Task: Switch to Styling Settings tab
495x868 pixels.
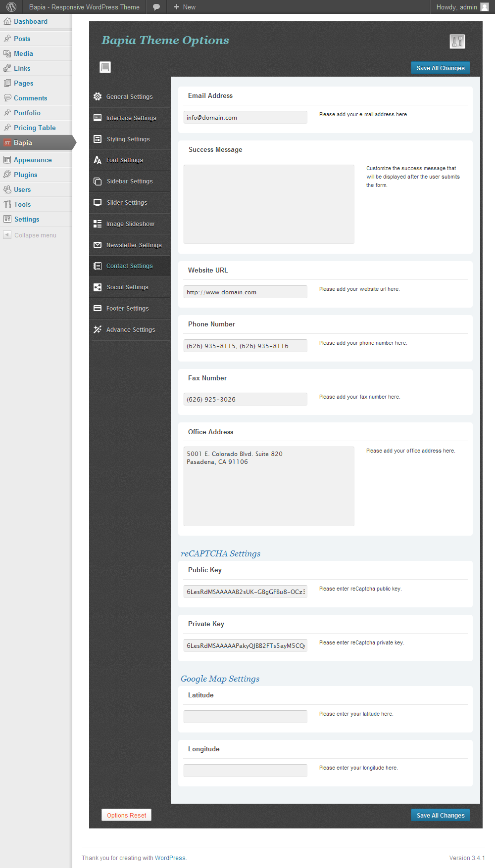Action: [x=128, y=139]
